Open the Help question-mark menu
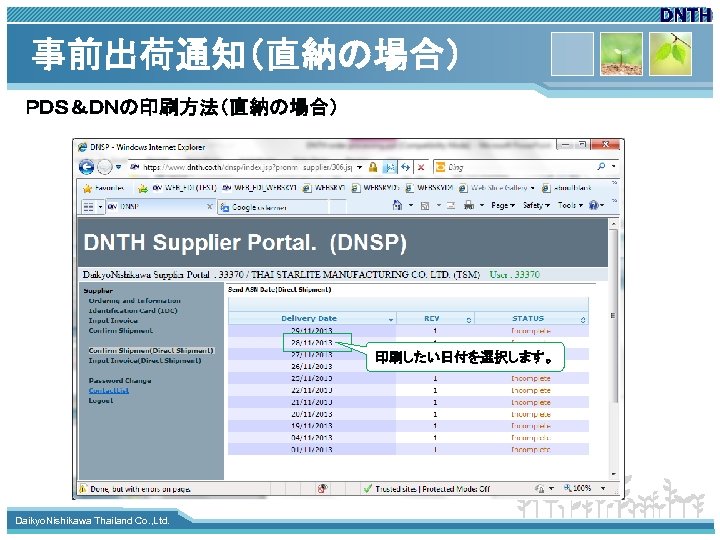Viewport: 720px width, 540px height. pyautogui.click(x=596, y=205)
